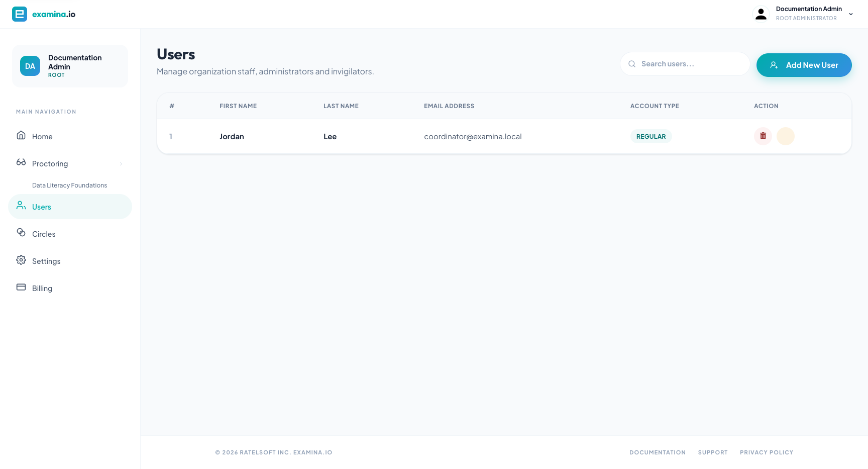
Task: Open the profile avatar in the header
Action: (761, 14)
